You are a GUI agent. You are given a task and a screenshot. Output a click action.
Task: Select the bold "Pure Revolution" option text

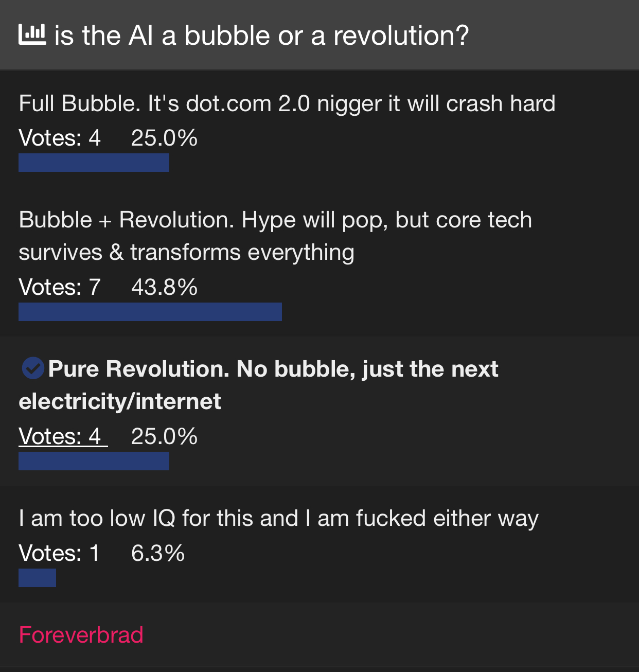258,385
